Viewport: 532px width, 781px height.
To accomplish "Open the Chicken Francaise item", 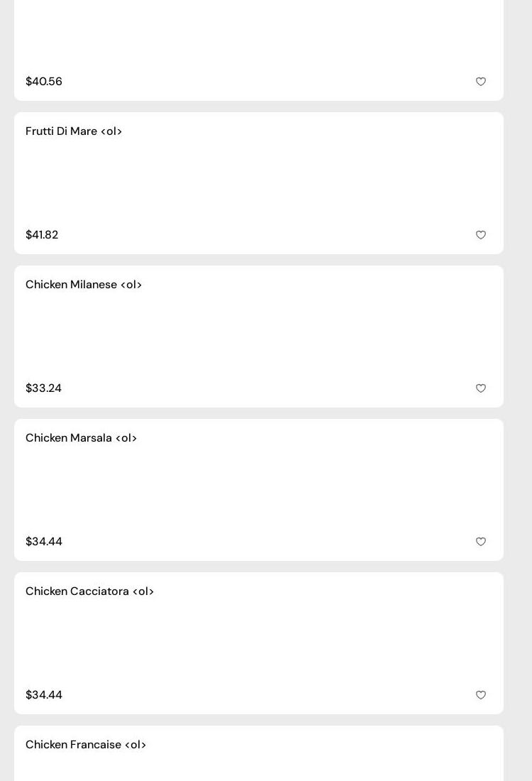I will click(86, 745).
